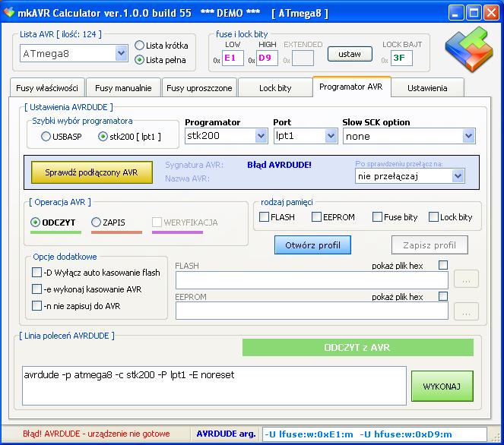This screenshot has height=445, width=504.
Task: Click the AVRDUDE arg. field with -U lfuse
Action: [375, 434]
